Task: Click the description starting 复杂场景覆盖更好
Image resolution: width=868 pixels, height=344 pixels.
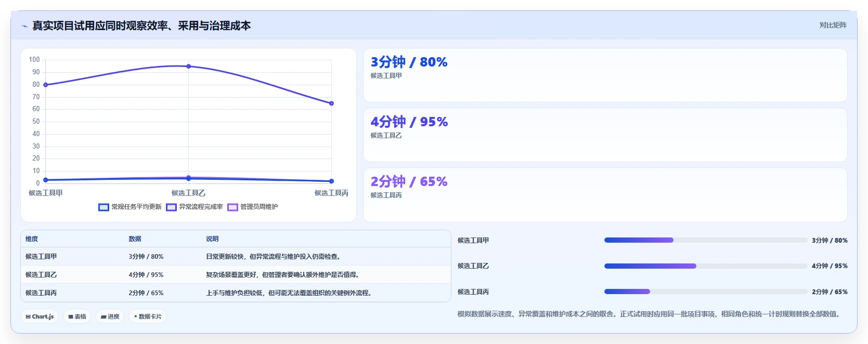Action: (283, 275)
